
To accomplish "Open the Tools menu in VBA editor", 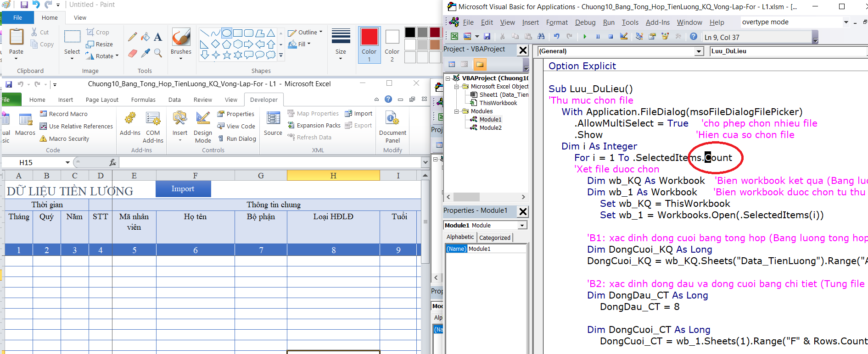I will tap(630, 22).
